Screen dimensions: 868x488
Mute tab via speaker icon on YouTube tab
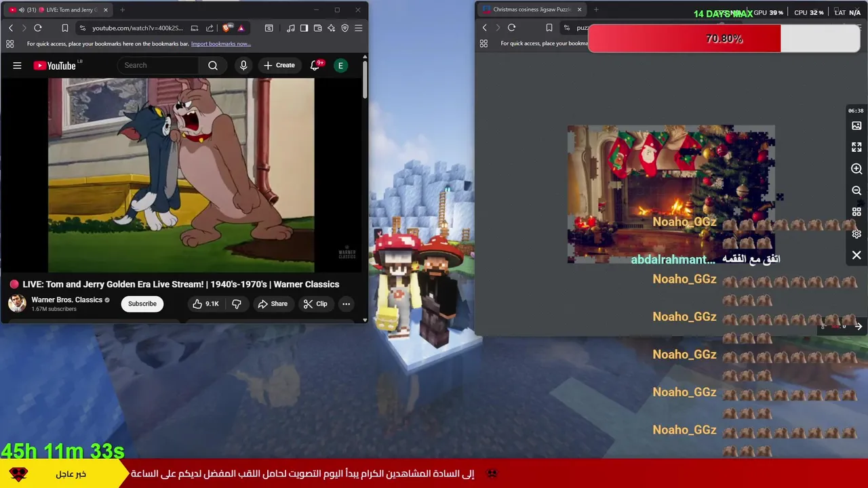(x=22, y=10)
